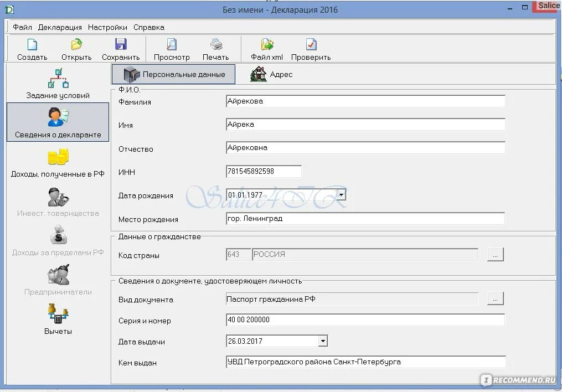Click the browse button for Код страны
The height and width of the screenshot is (392, 562).
[x=496, y=254]
